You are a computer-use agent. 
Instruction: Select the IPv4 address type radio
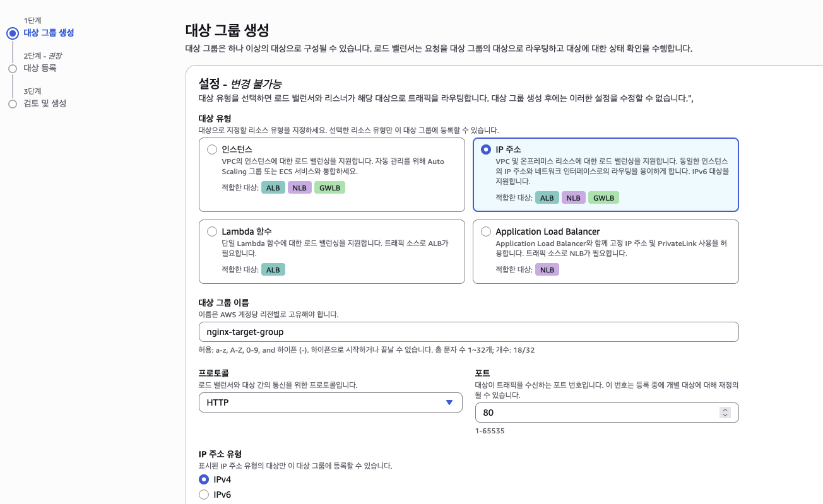204,479
